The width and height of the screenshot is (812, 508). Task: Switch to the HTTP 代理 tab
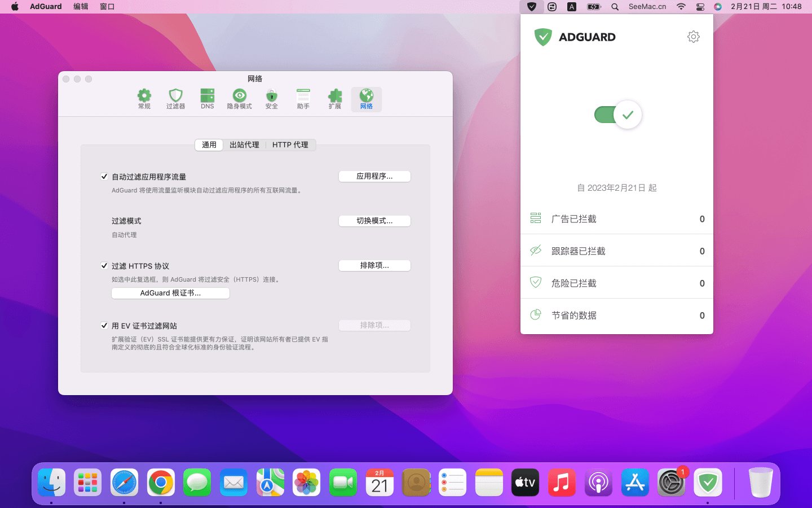point(290,145)
